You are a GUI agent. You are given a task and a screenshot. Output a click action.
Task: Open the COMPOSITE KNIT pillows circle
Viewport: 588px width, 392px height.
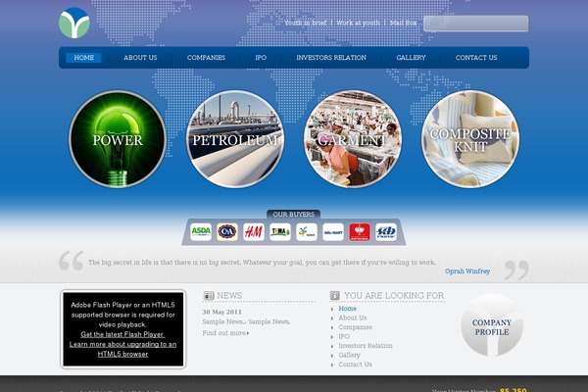click(x=470, y=139)
